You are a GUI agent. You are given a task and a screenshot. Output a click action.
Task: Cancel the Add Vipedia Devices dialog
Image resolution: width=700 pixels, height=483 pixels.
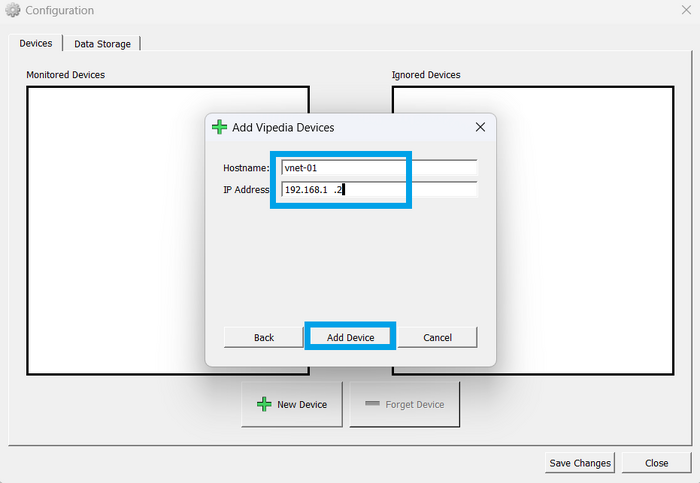438,337
